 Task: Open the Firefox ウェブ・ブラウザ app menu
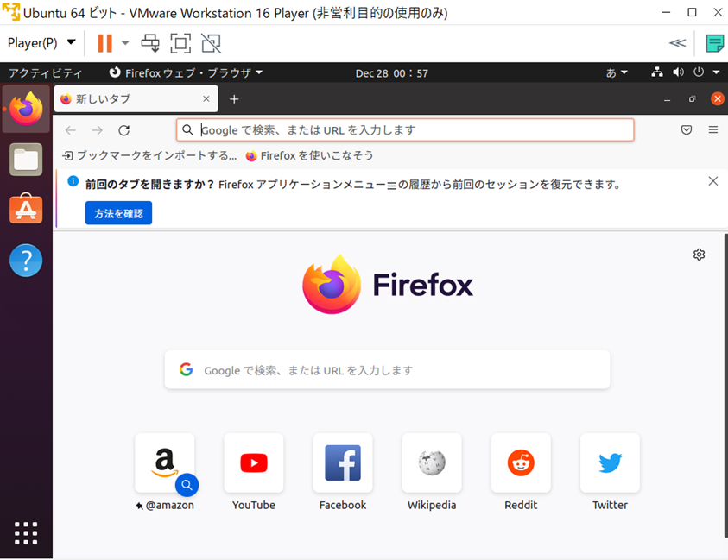186,72
